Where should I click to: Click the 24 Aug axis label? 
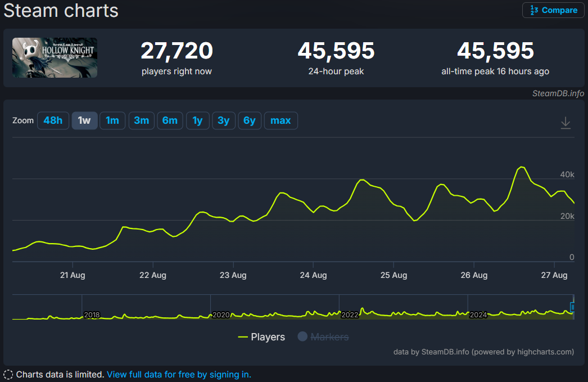tap(314, 275)
